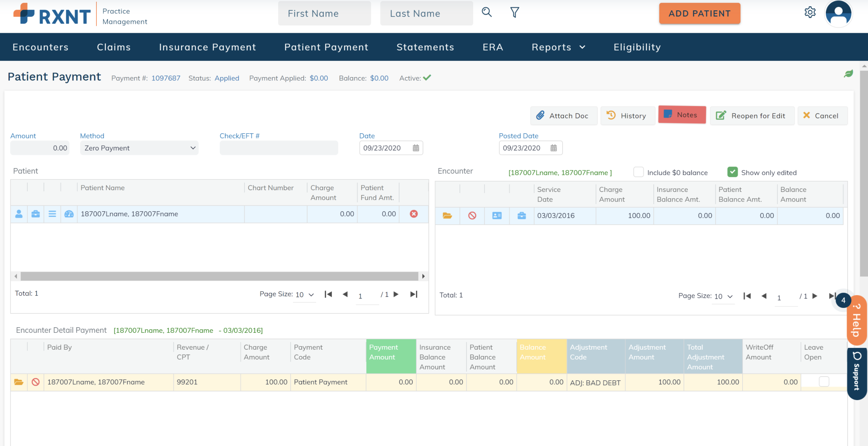Go to next page in Patient grid
The width and height of the screenshot is (868, 446).
396,294
